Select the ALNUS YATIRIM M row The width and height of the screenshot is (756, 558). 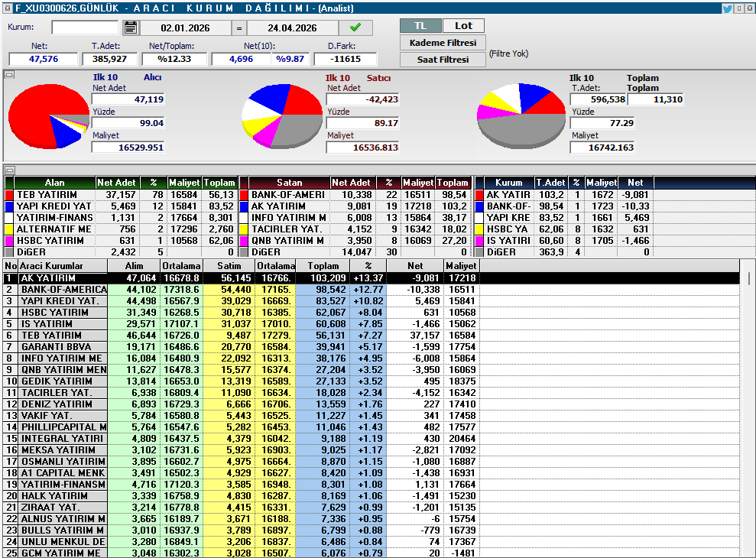point(372,519)
